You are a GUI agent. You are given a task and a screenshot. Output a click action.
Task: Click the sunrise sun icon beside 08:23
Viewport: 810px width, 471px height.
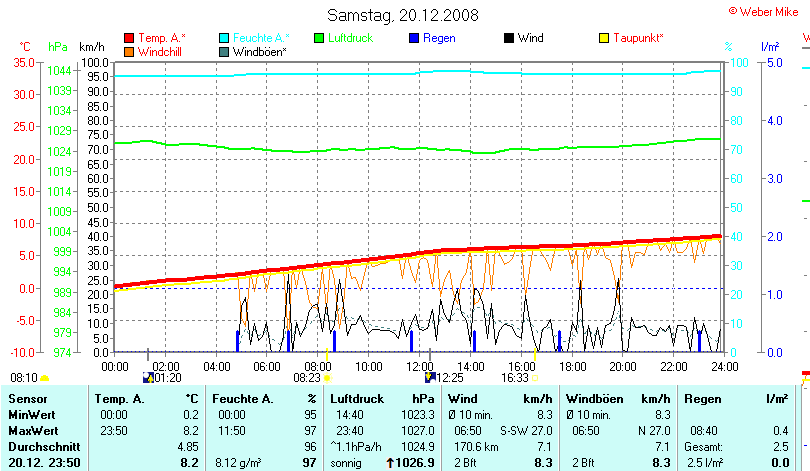coord(327,378)
